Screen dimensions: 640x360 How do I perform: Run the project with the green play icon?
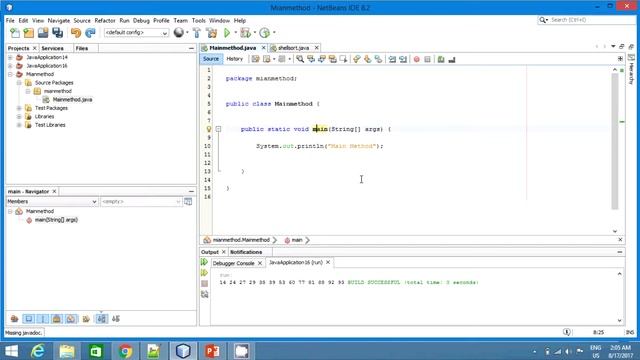[227, 33]
